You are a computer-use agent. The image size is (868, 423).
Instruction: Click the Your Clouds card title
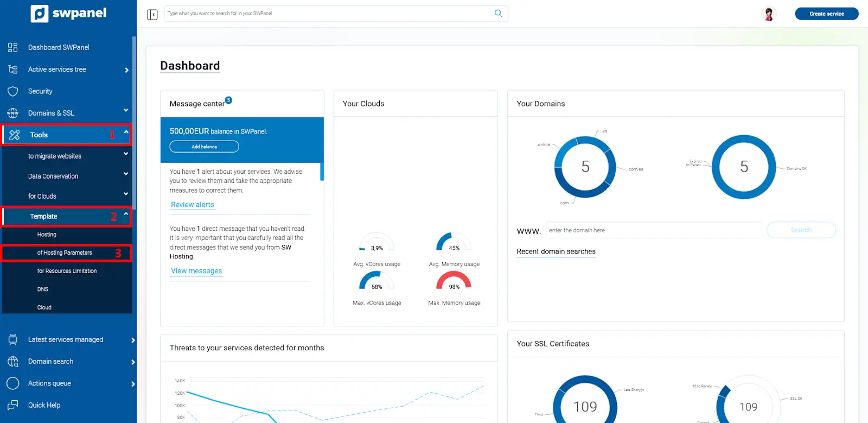363,104
